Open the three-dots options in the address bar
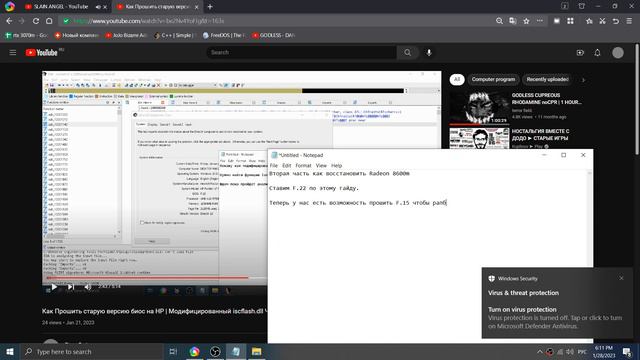This screenshot has height=360, width=640. [540, 21]
